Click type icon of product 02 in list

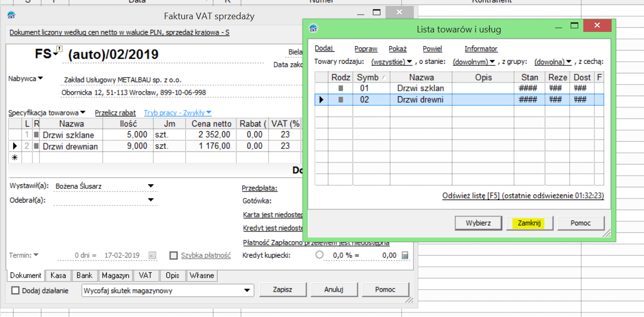click(340, 100)
